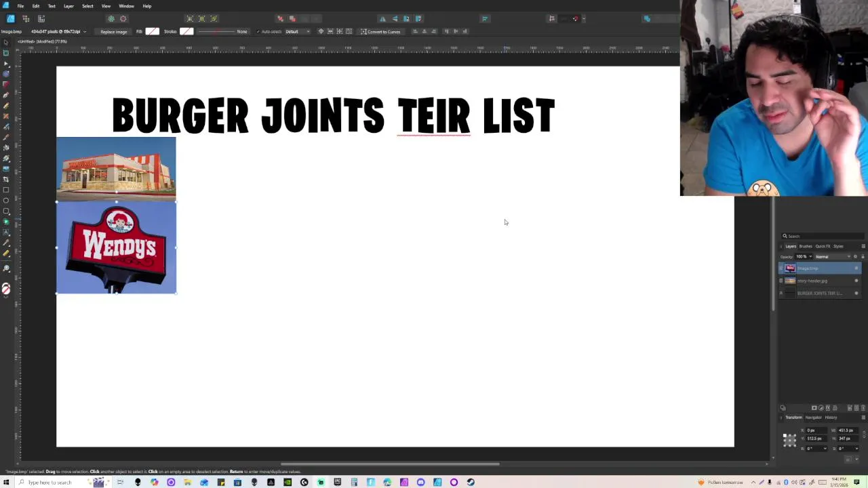The image size is (868, 488).
Task: Click Convert to Curves button
Action: (x=380, y=32)
